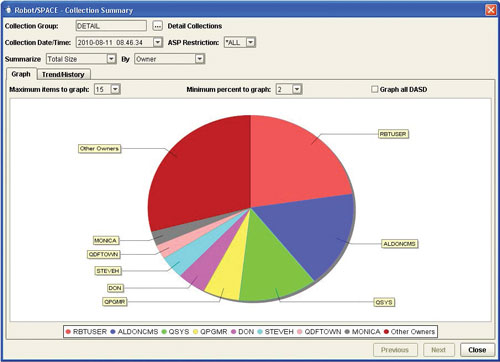Viewport: 500px width, 362px height.
Task: Open the Collection Date/Time dropdown
Action: (158, 42)
